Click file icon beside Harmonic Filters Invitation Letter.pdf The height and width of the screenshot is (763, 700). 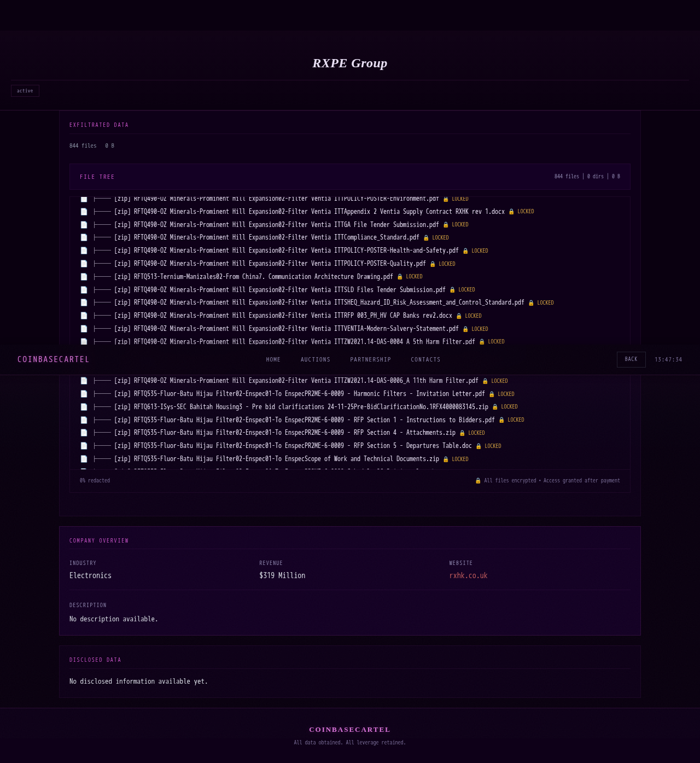point(84,394)
